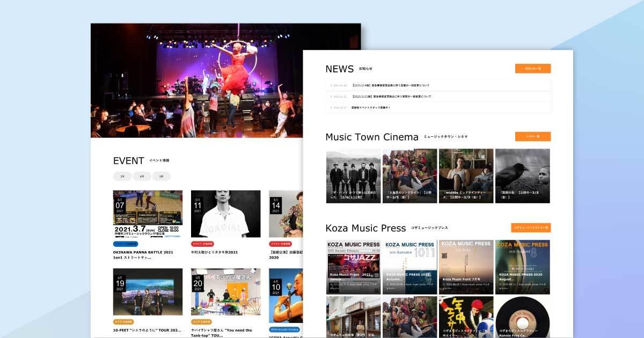Click the orange category tag under Tシャツ屋さん event

pos(201,322)
